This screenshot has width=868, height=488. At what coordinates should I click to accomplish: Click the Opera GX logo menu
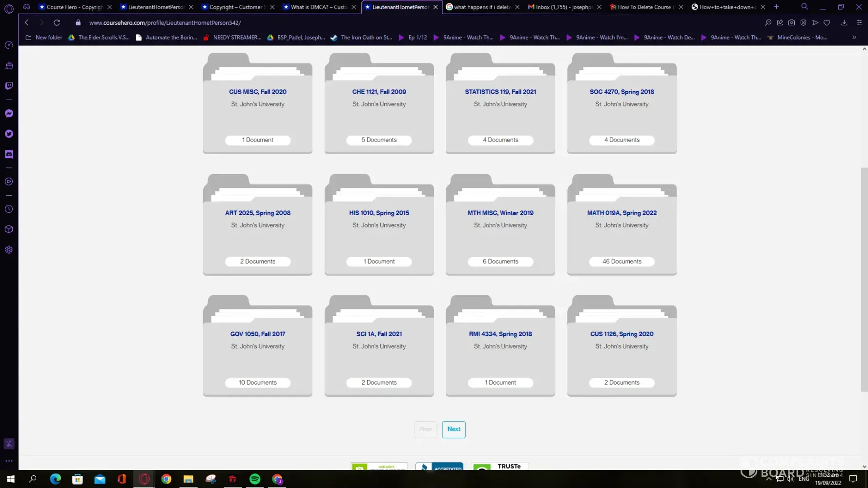click(x=9, y=8)
